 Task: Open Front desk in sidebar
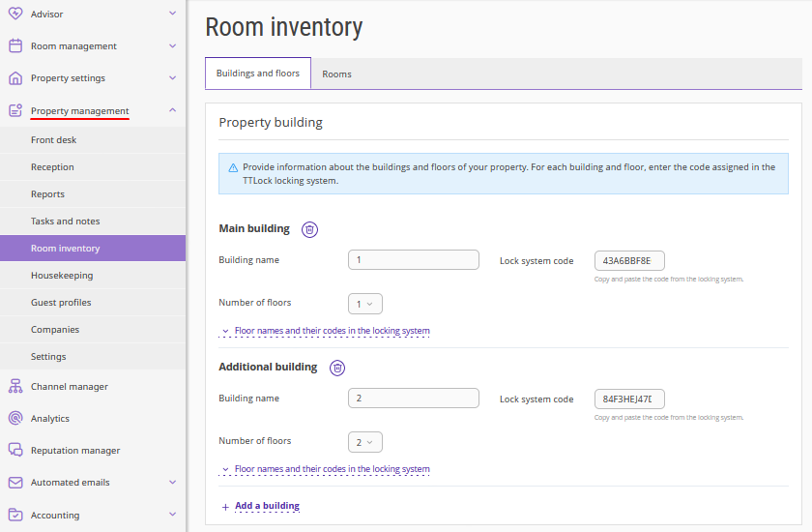[x=93, y=140]
